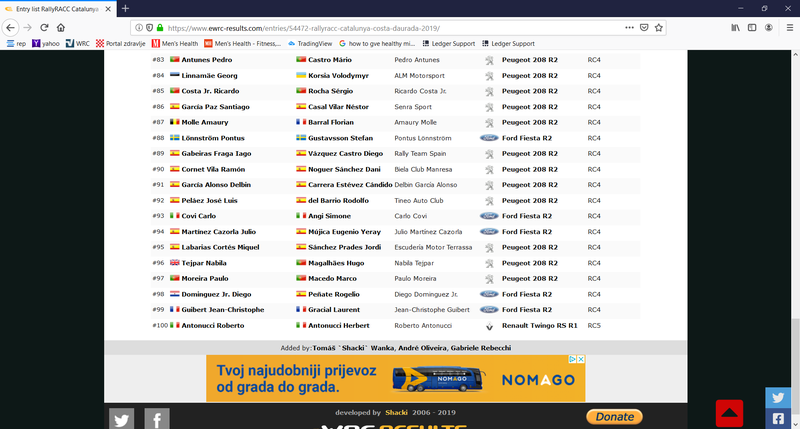Click Ford logo in Martínez Cazorla row

489,232
